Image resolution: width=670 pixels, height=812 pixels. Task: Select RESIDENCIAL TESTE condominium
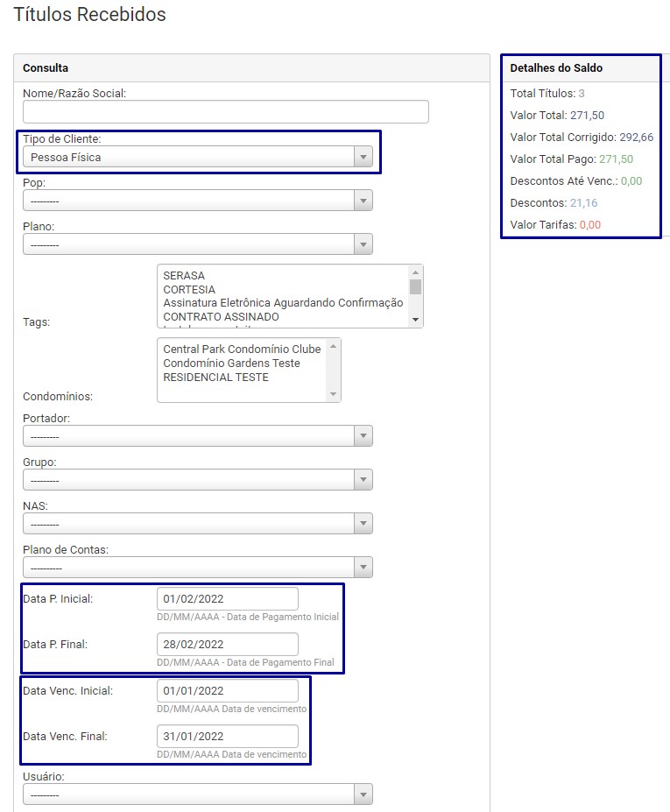click(x=215, y=378)
